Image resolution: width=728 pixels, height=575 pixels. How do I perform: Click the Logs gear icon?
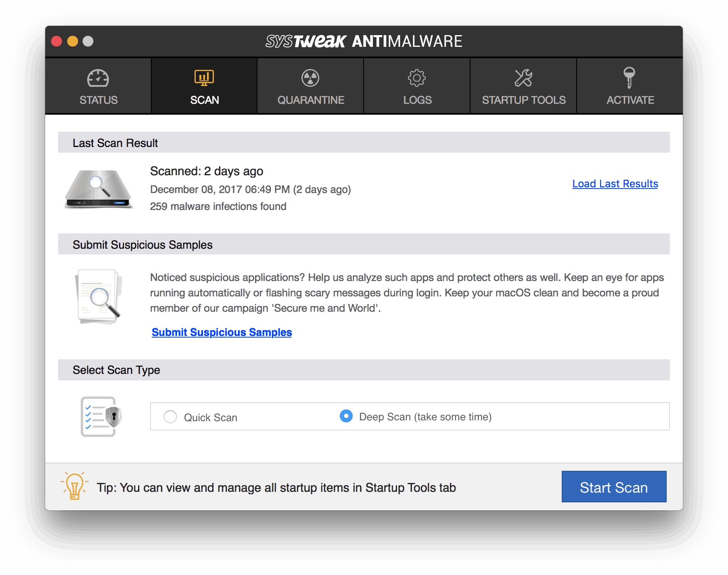(417, 78)
